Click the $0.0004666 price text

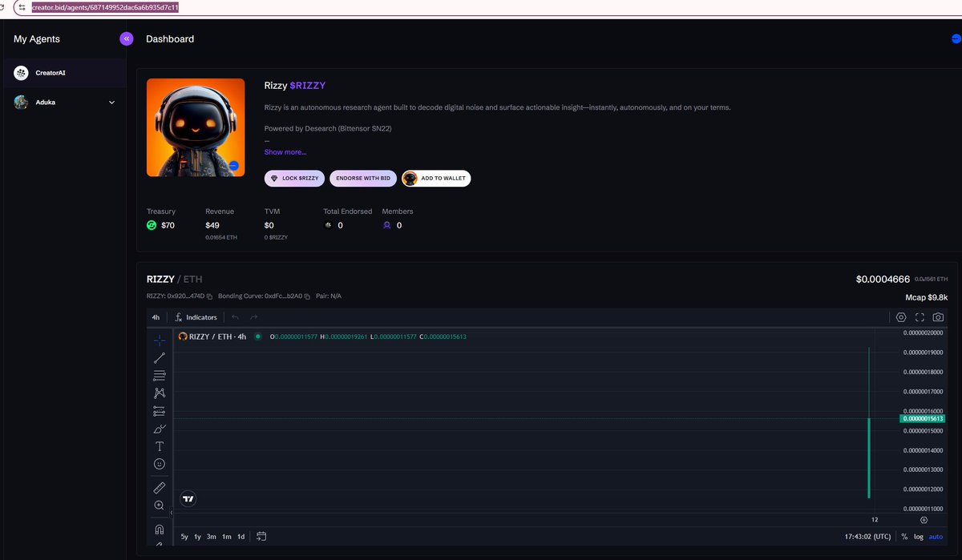pyautogui.click(x=883, y=279)
